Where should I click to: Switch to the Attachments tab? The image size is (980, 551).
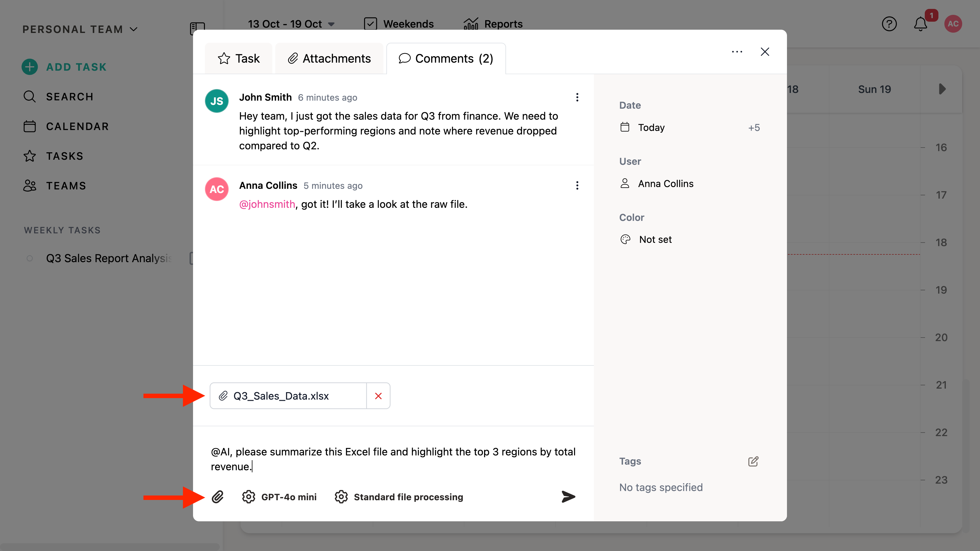click(x=329, y=58)
